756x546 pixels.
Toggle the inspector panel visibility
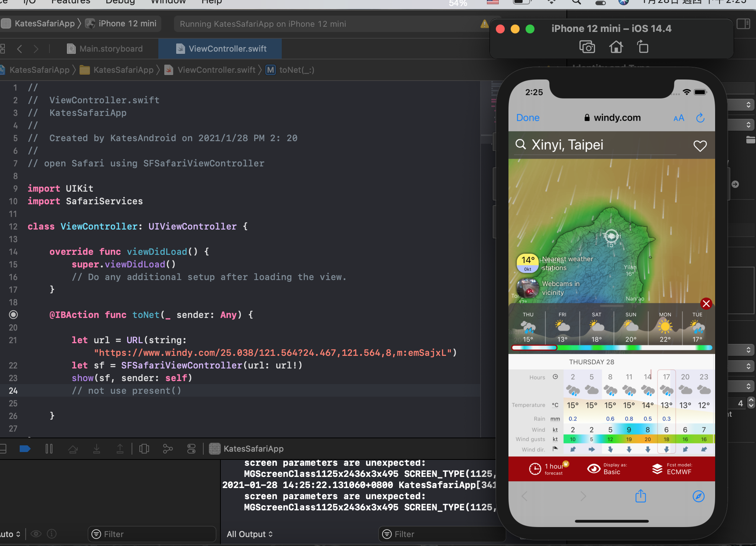tap(743, 24)
